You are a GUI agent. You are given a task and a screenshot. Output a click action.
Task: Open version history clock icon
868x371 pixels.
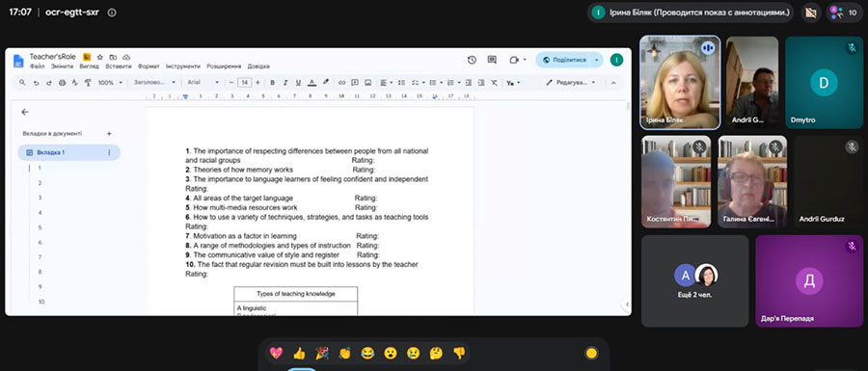(472, 60)
